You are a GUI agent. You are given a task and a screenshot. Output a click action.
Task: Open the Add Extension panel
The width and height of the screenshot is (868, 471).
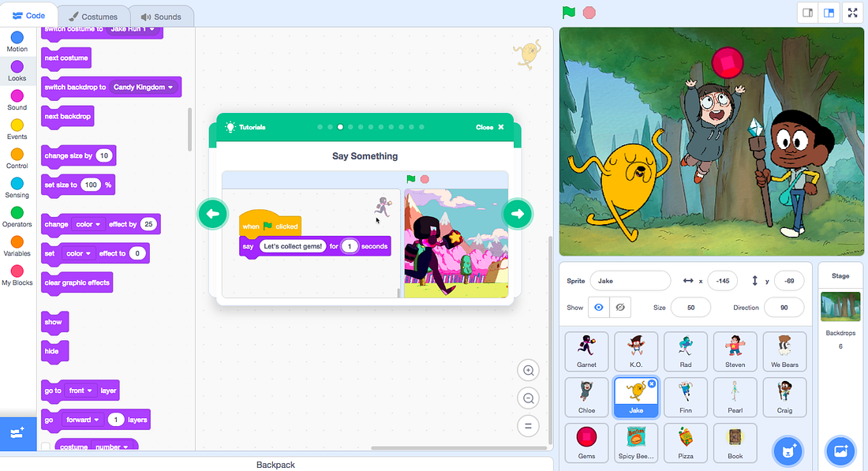(17, 433)
